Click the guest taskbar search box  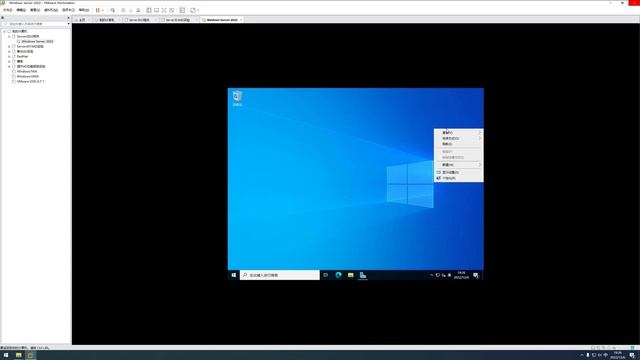(x=280, y=275)
